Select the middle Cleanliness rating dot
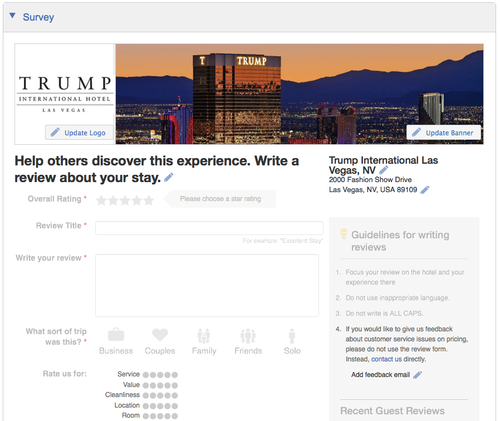The height and width of the screenshot is (421, 500). click(x=160, y=396)
